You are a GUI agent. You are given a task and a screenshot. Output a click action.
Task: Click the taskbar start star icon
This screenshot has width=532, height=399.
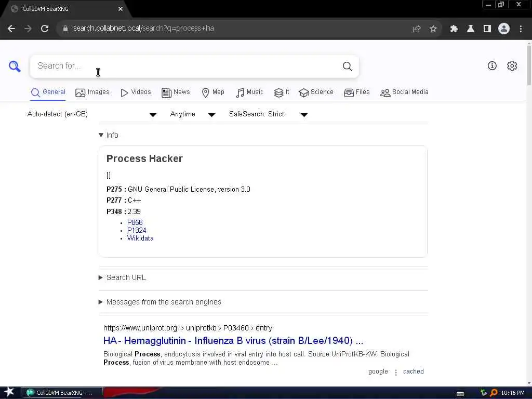9,392
